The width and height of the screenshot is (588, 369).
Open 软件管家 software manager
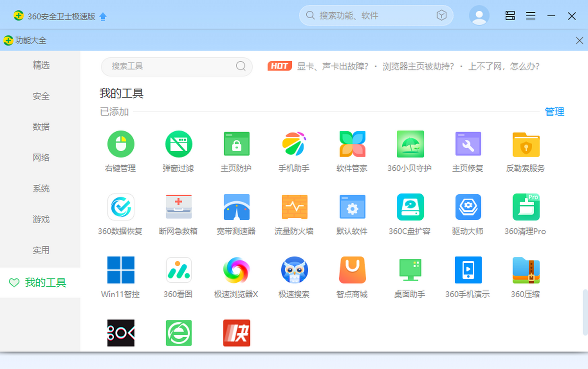[352, 144]
